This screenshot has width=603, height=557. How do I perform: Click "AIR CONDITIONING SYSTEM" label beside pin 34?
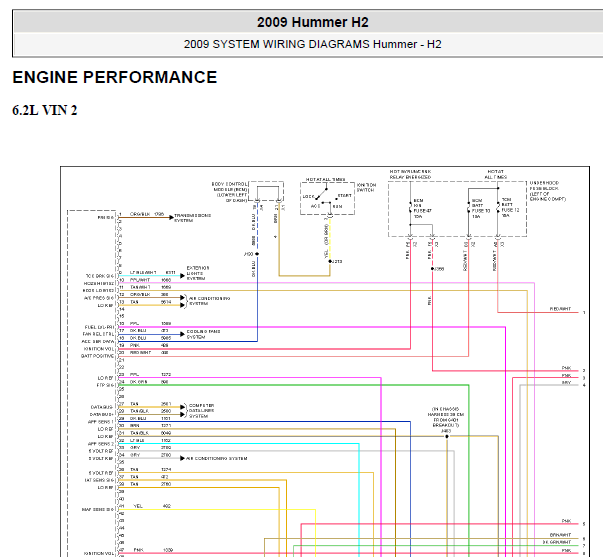217,459
